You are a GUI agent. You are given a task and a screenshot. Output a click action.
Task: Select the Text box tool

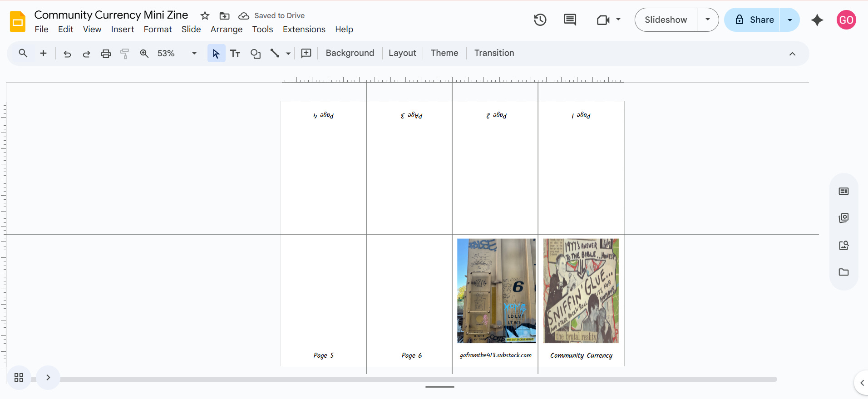click(x=235, y=54)
